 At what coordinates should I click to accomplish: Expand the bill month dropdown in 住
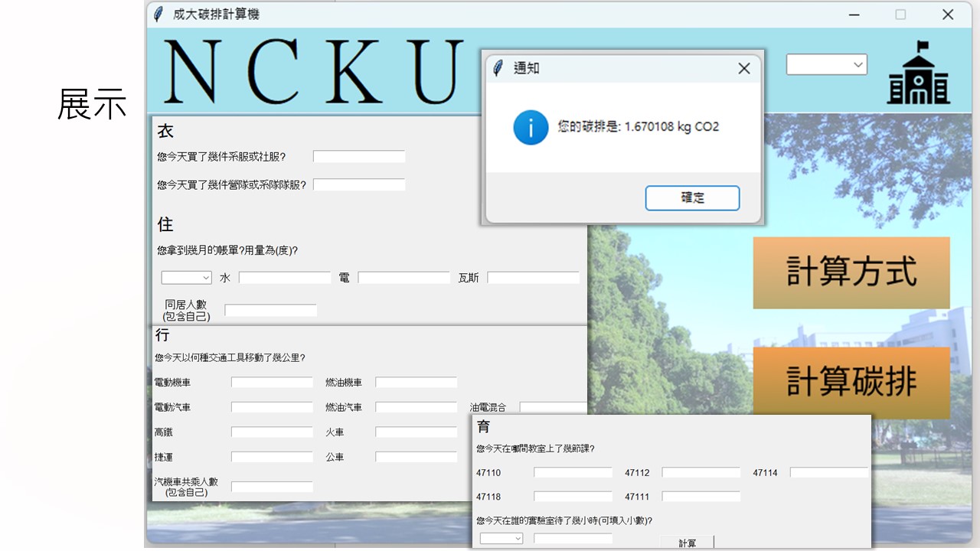(186, 278)
